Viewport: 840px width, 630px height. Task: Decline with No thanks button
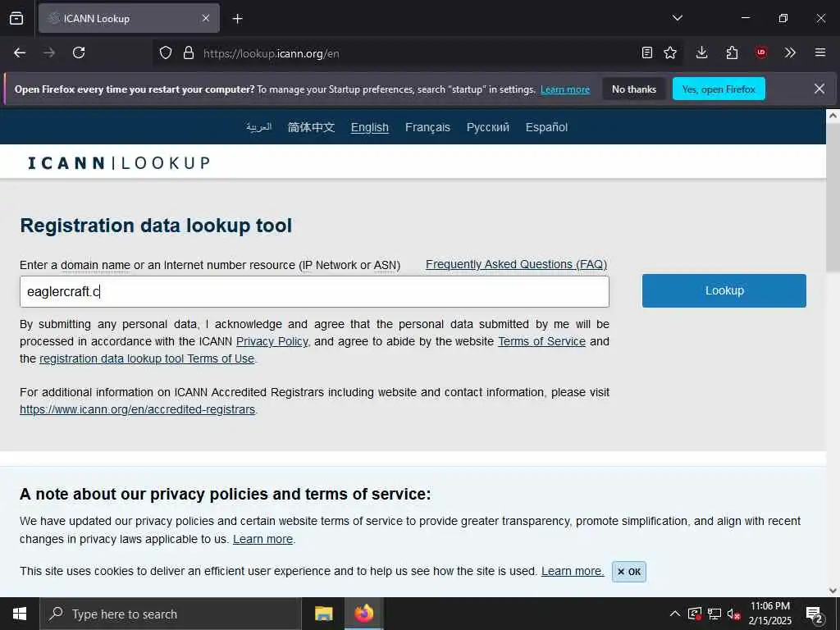tap(634, 89)
